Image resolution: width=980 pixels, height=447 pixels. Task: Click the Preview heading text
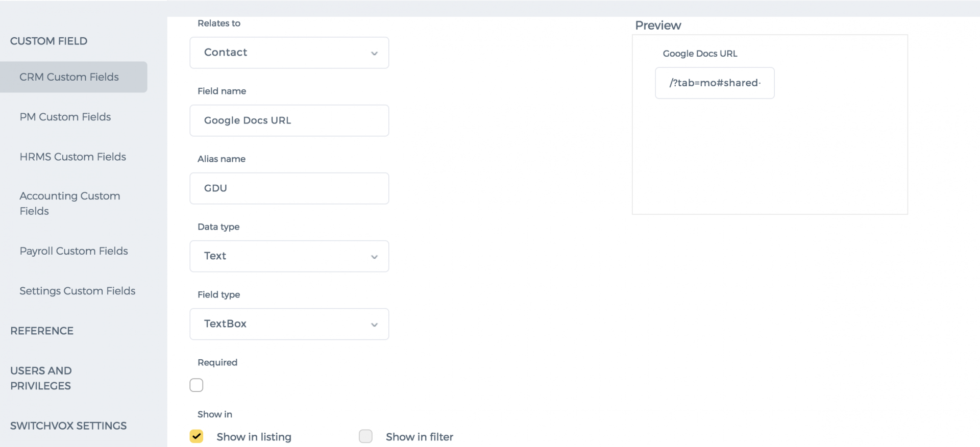(658, 26)
